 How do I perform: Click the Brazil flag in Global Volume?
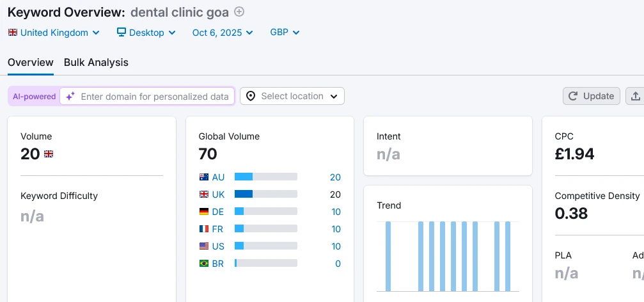(204, 264)
